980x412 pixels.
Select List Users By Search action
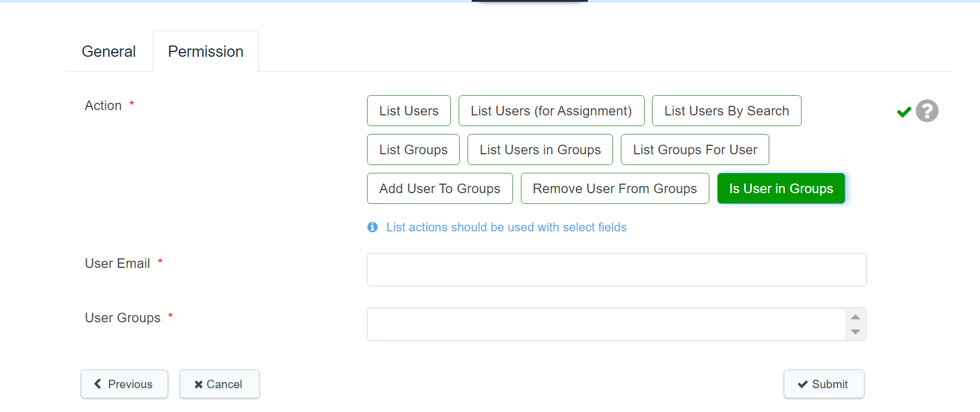[727, 111]
